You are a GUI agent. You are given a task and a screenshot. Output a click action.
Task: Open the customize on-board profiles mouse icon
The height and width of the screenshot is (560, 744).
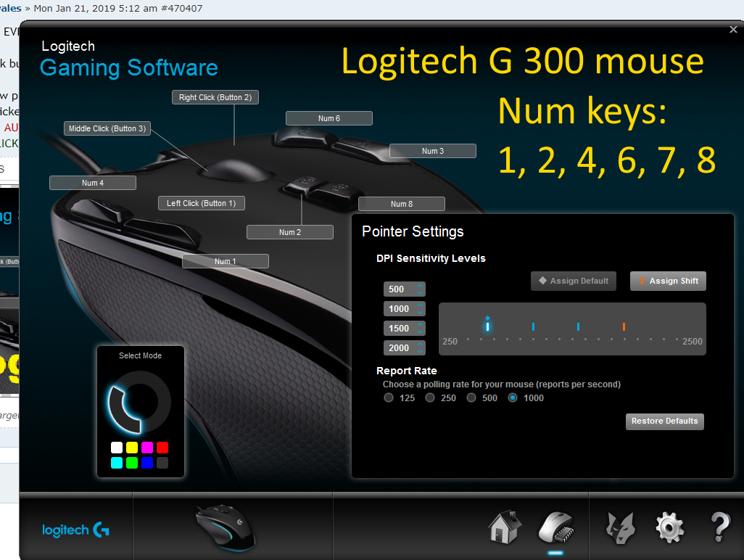click(555, 528)
